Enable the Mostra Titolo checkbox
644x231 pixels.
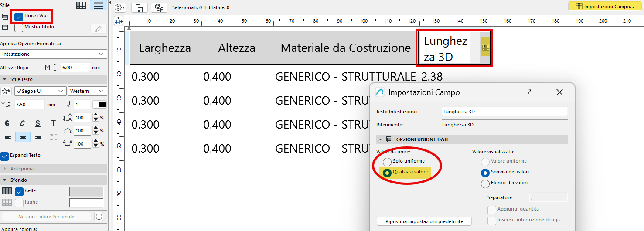click(19, 27)
